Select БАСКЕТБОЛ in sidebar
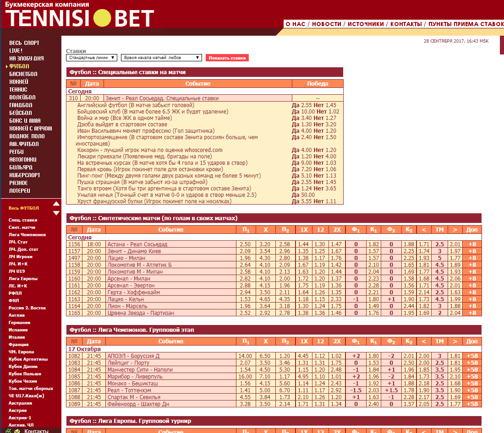This screenshot has height=433, width=504. click(x=23, y=74)
